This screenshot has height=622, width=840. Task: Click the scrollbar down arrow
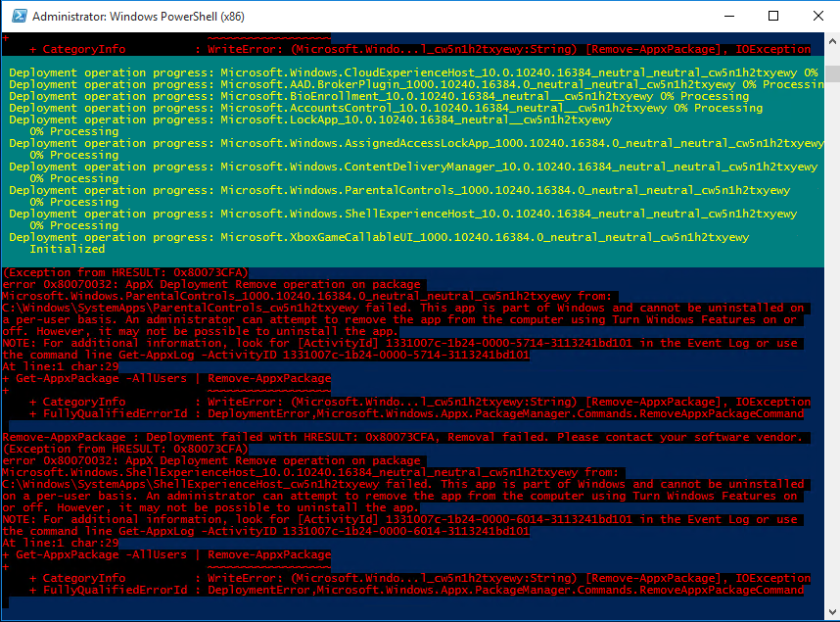click(x=832, y=612)
